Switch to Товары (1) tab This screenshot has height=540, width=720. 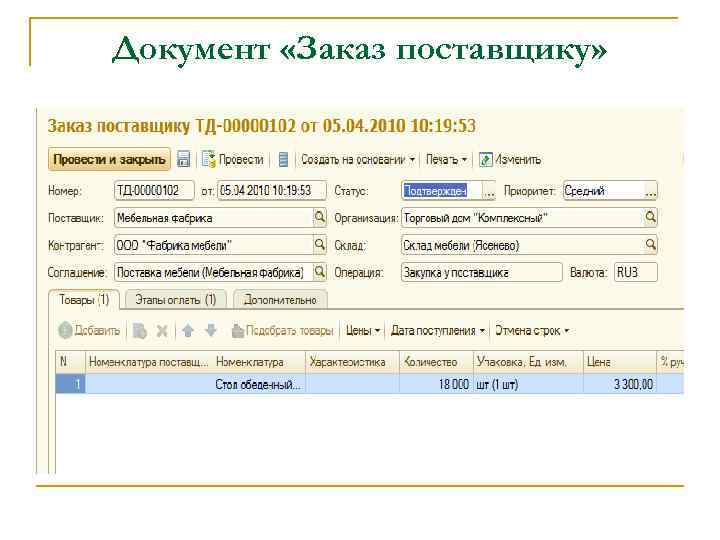click(84, 300)
